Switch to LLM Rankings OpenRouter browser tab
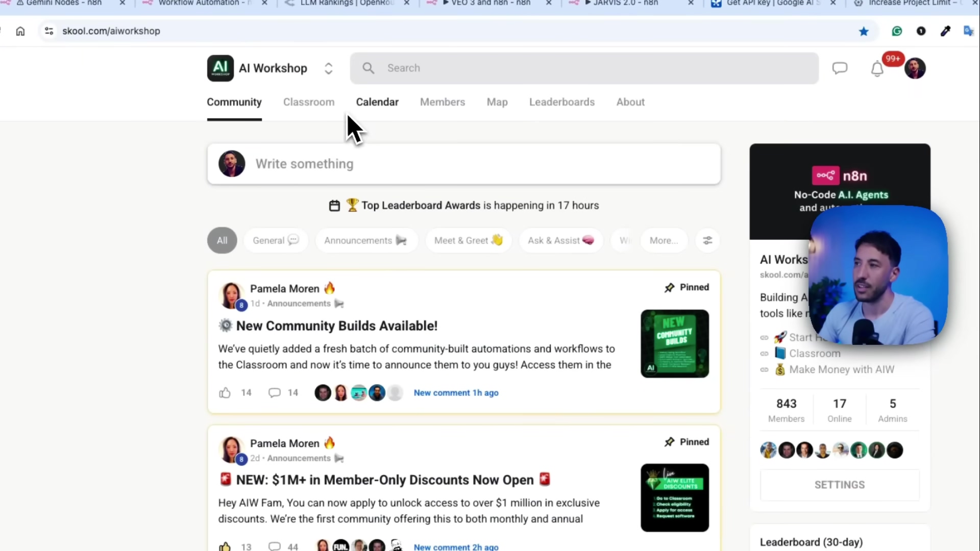The image size is (980, 551). pyautogui.click(x=347, y=4)
